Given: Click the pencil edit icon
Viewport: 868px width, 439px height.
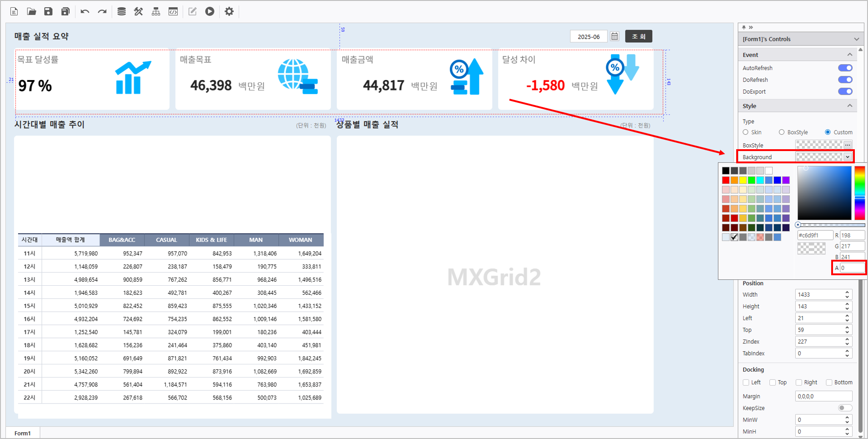Looking at the screenshot, I should point(192,11).
